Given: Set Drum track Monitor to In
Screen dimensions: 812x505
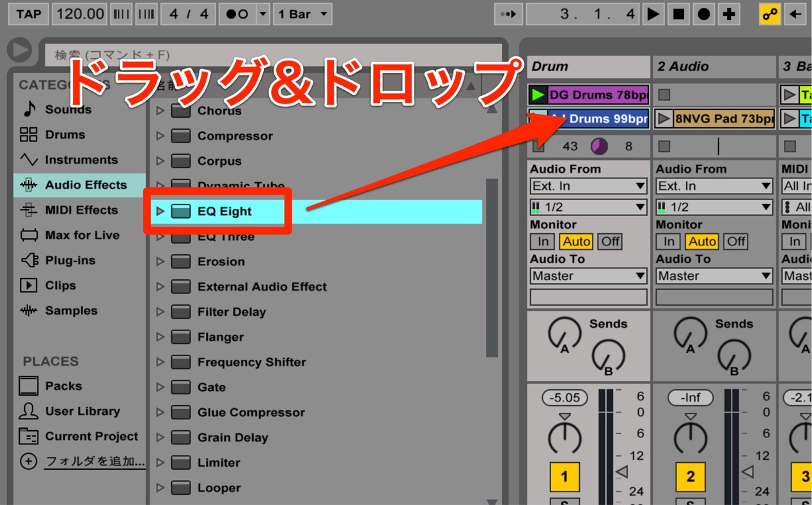Looking at the screenshot, I should [542, 241].
